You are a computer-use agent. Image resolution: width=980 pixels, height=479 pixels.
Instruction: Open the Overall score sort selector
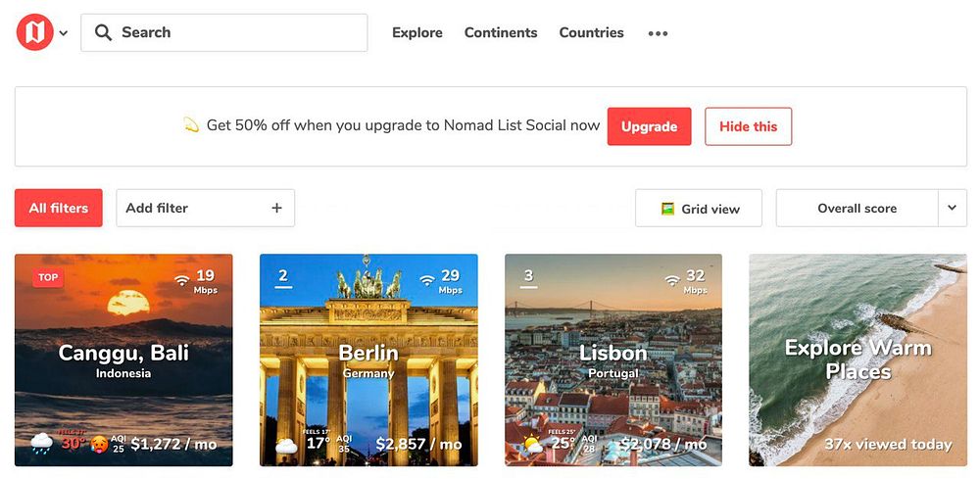[857, 208]
